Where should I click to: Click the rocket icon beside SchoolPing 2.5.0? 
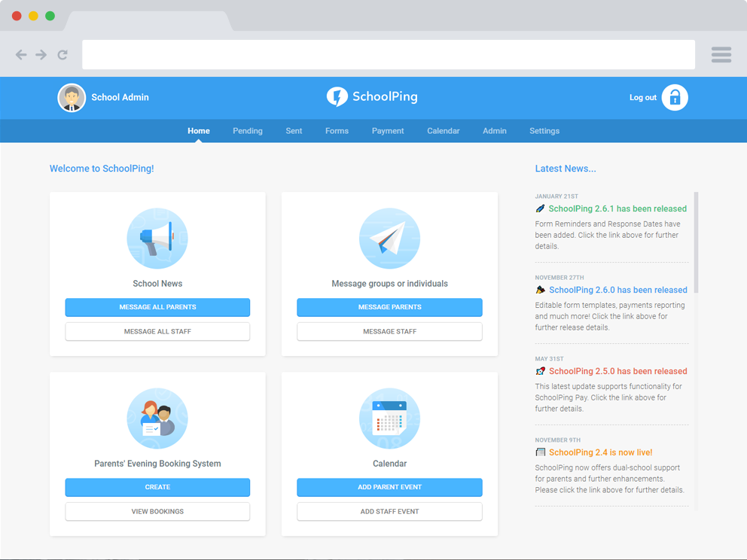540,371
